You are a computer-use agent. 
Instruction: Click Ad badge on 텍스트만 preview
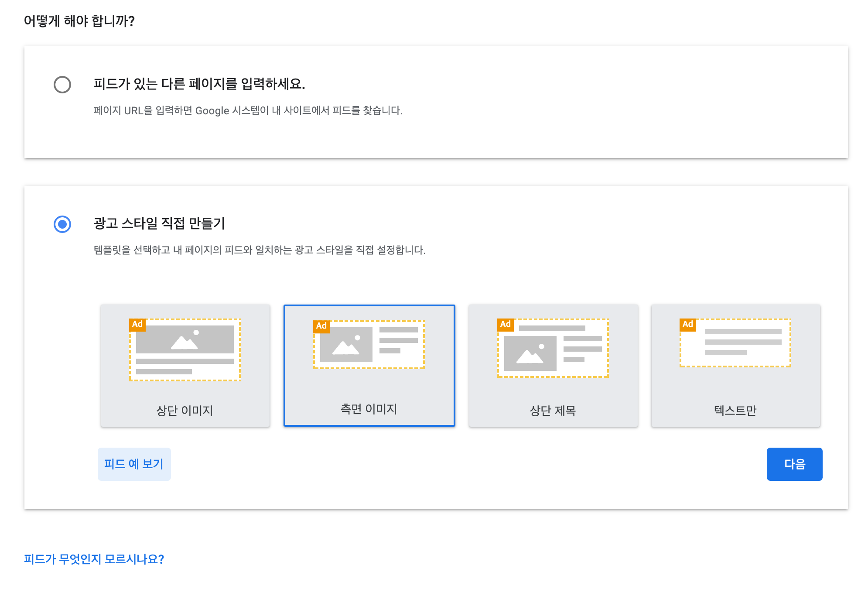[x=688, y=325]
